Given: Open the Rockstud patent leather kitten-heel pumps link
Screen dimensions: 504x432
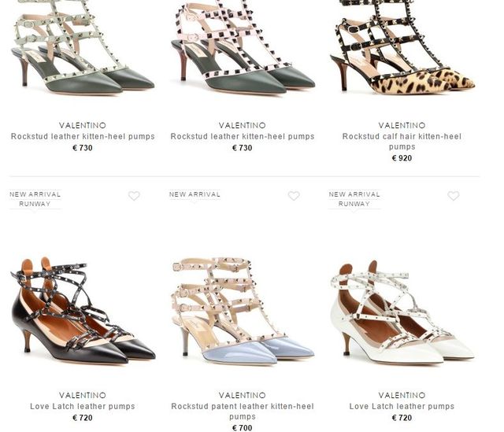Looking at the screenshot, I should [x=243, y=411].
